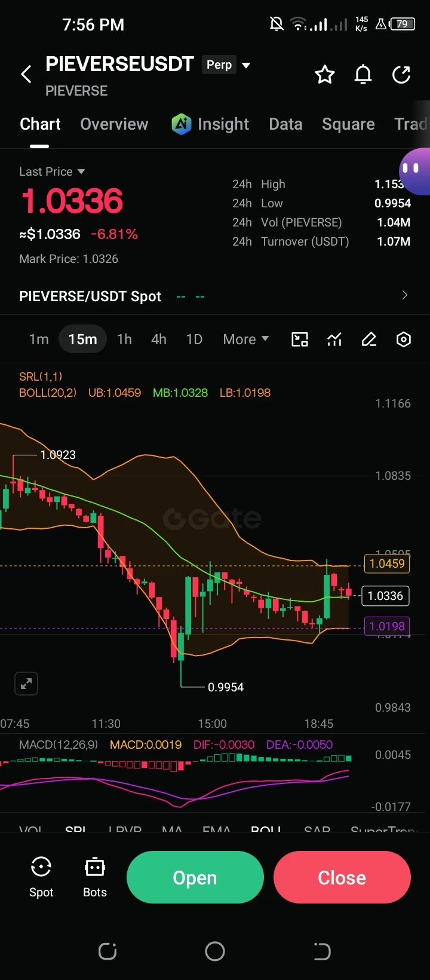Screen dimensions: 430x980
Task: Tap the 1.0459 upper band price tag
Action: tap(387, 563)
